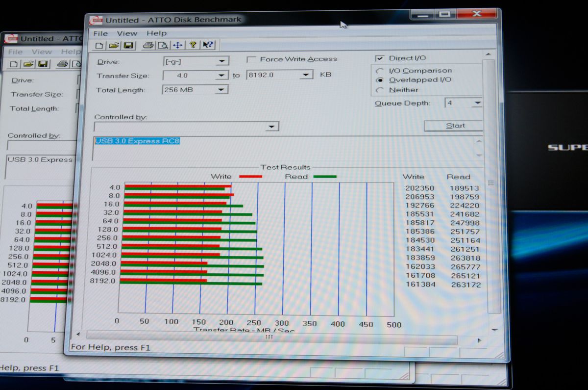
Task: Click the read value 189513
Action: pos(464,188)
